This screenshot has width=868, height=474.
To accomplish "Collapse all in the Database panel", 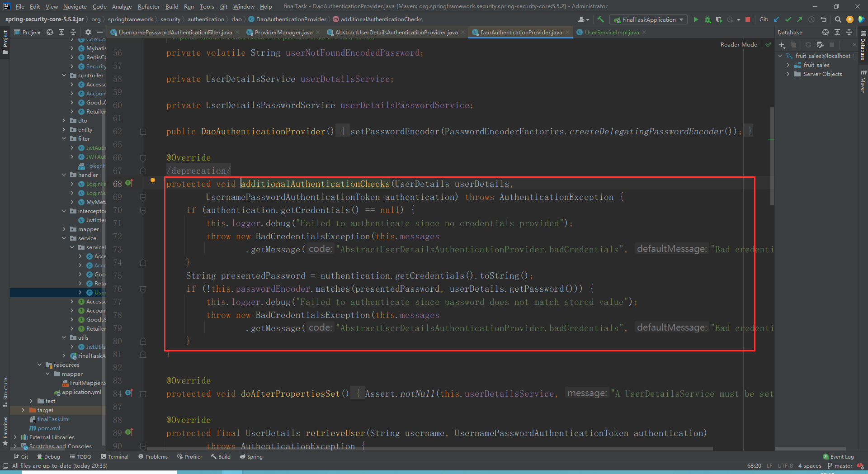I will click(x=849, y=32).
